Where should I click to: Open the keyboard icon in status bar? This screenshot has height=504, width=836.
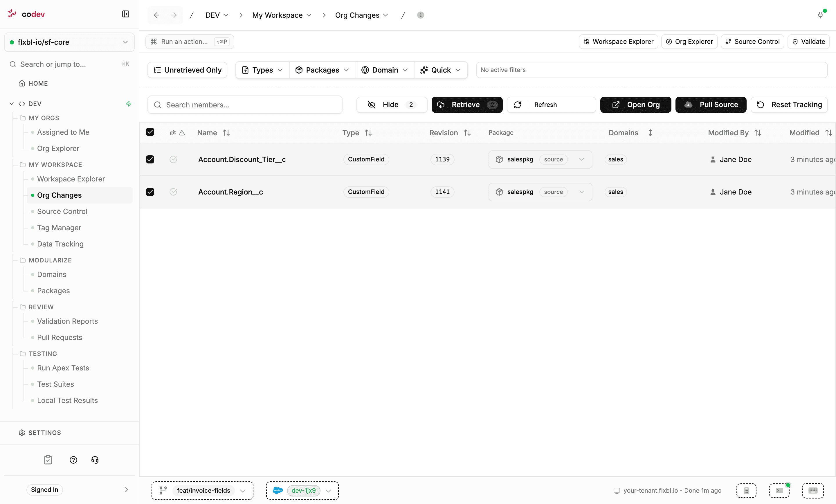click(813, 491)
